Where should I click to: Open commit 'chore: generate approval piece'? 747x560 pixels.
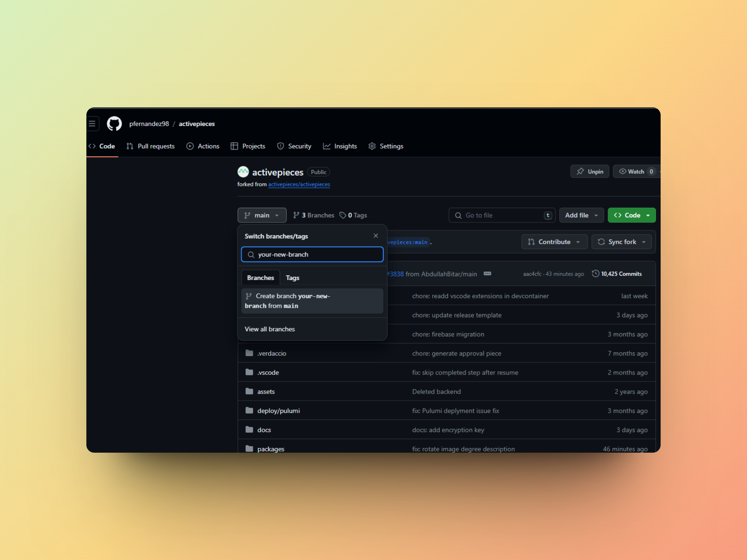pyautogui.click(x=457, y=353)
